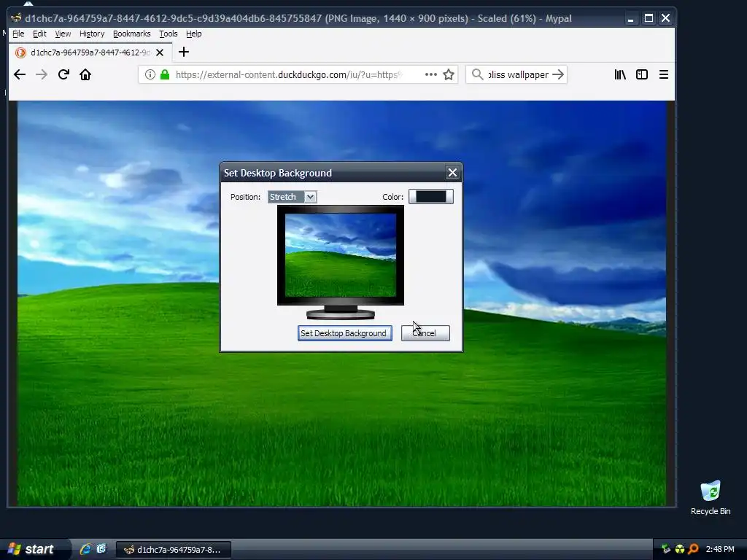Open the hamburger application menu
The image size is (747, 560).
pos(664,75)
